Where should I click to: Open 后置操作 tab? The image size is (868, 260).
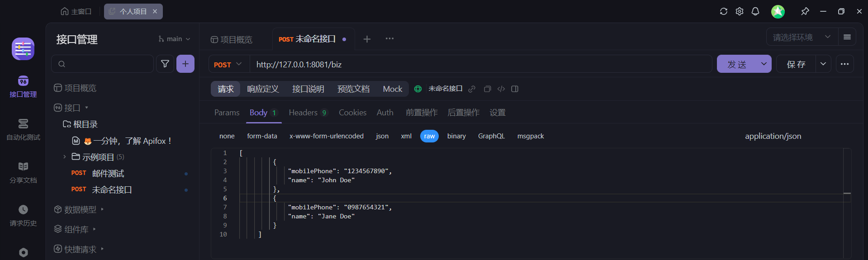(x=463, y=113)
